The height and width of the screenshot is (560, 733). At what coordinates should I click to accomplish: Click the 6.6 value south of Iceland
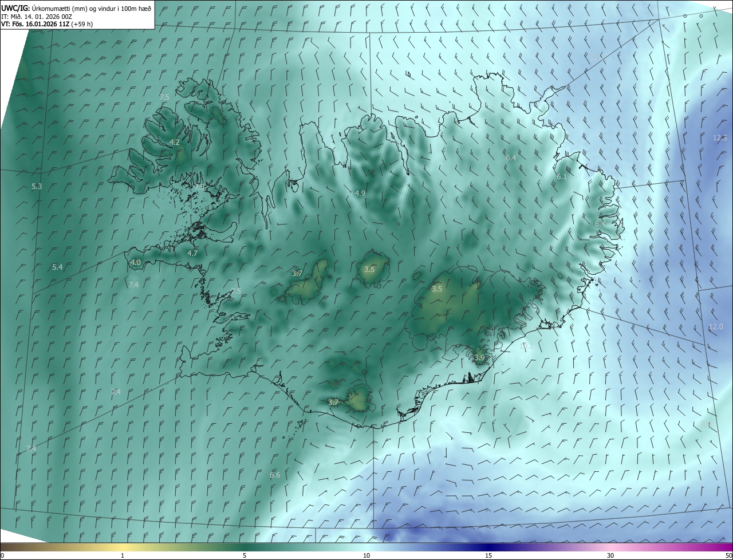[275, 475]
